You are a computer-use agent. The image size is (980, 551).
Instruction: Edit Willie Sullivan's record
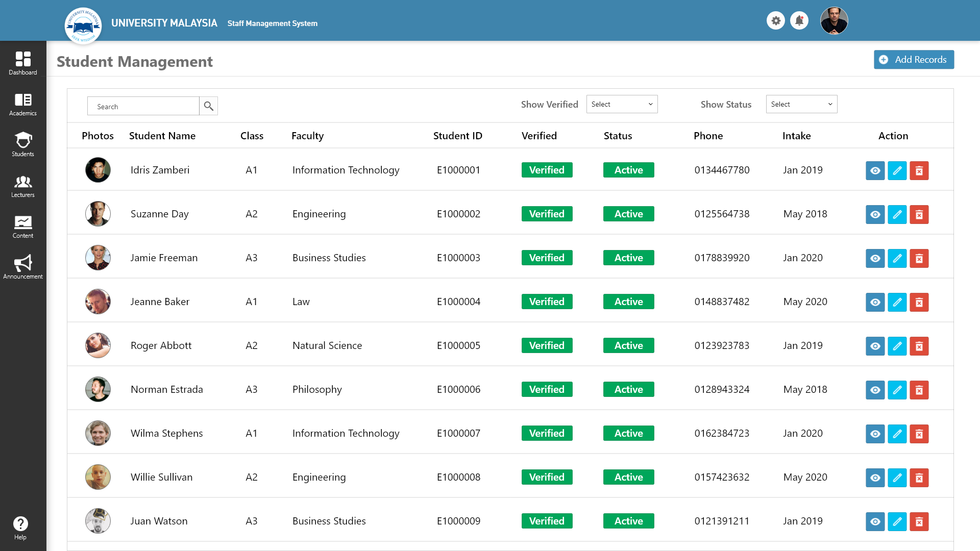click(x=897, y=478)
